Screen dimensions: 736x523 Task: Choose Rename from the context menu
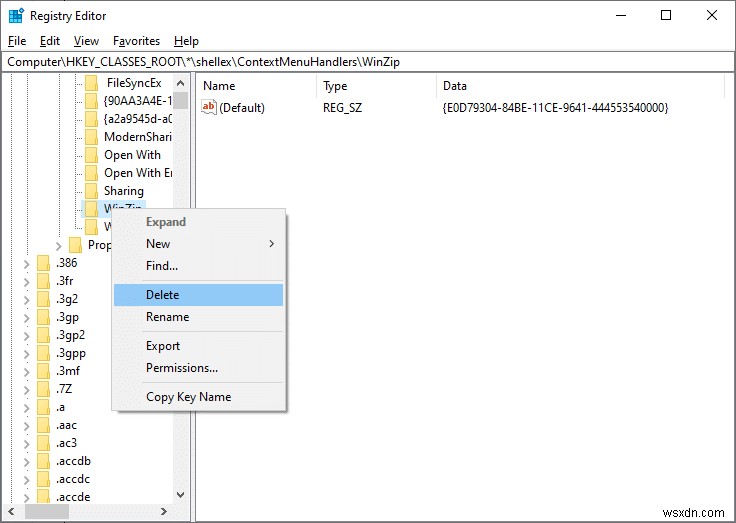pyautogui.click(x=199, y=317)
